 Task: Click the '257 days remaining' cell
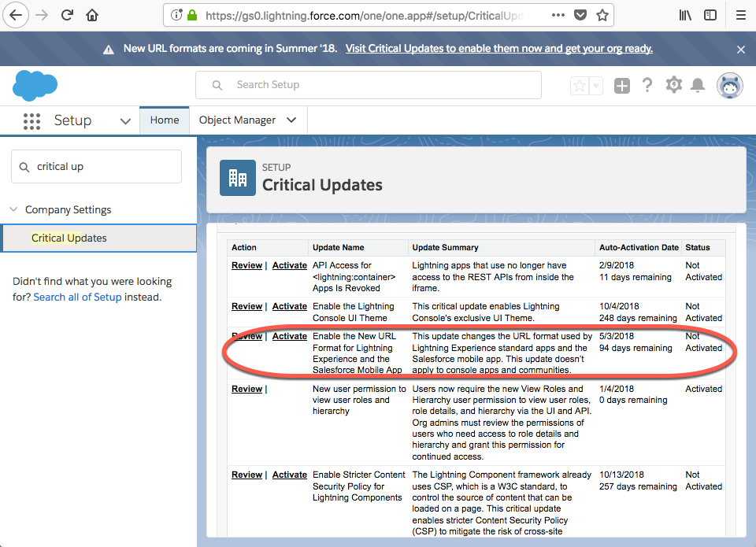638,486
